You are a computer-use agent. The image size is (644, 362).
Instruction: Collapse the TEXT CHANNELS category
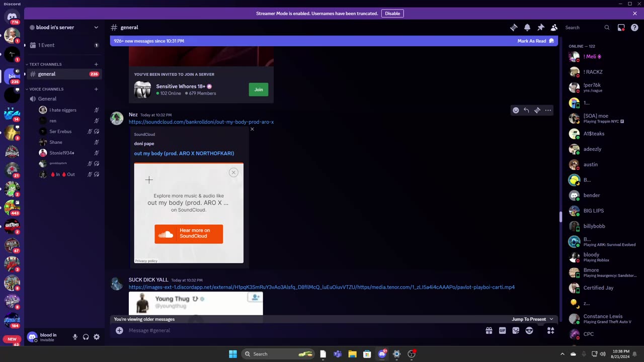(x=45, y=64)
